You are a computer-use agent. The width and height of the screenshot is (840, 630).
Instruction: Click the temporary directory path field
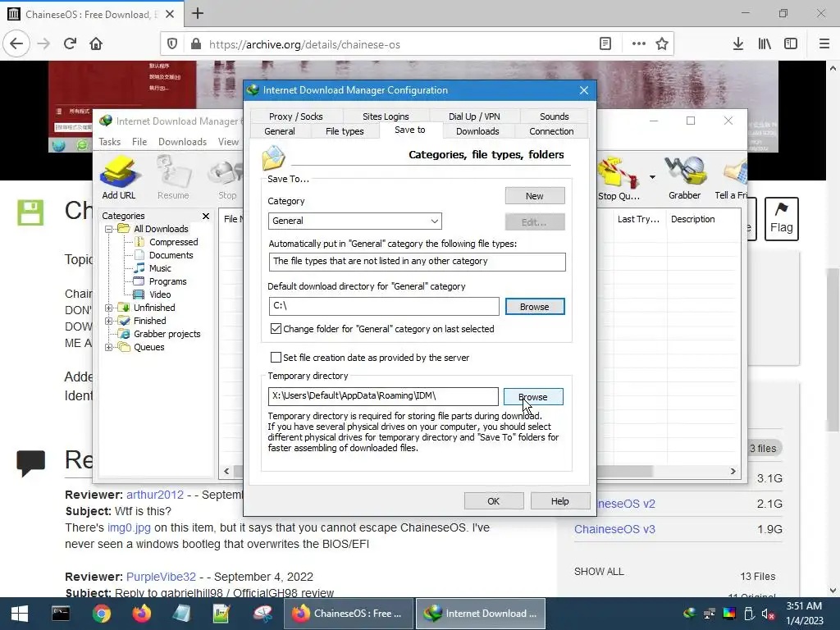383,396
